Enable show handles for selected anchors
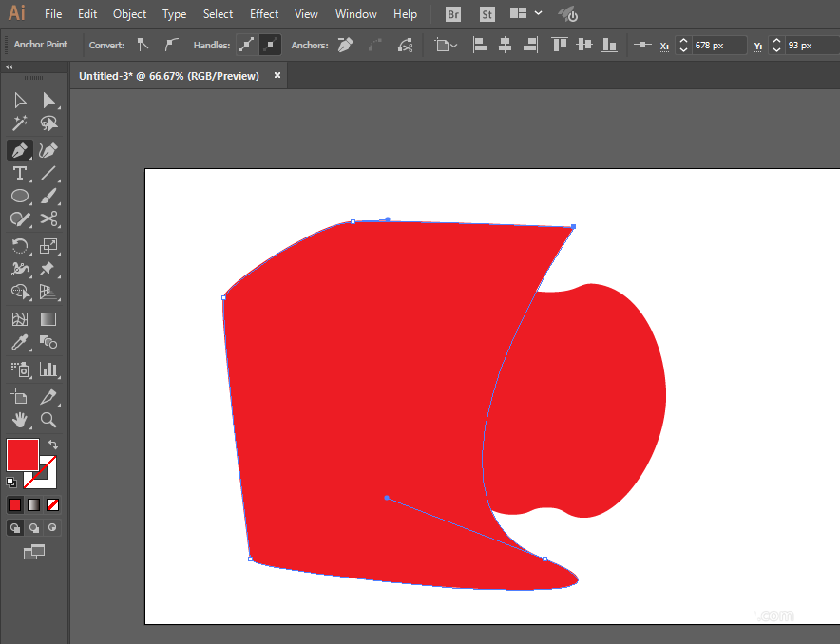This screenshot has width=840, height=644. pos(246,45)
